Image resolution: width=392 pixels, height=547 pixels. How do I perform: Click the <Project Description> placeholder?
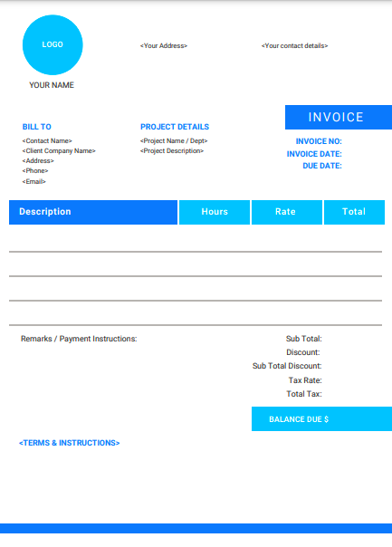pyautogui.click(x=172, y=151)
